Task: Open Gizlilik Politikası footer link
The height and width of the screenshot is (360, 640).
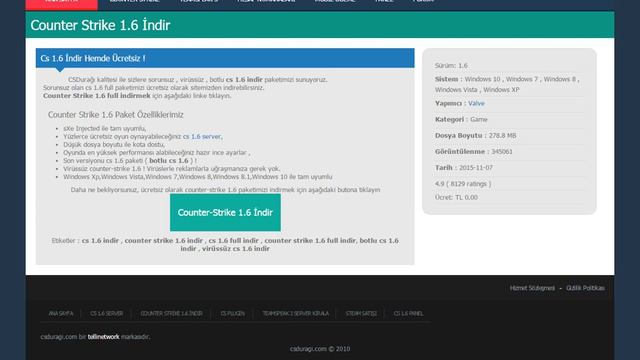Action: [x=585, y=288]
